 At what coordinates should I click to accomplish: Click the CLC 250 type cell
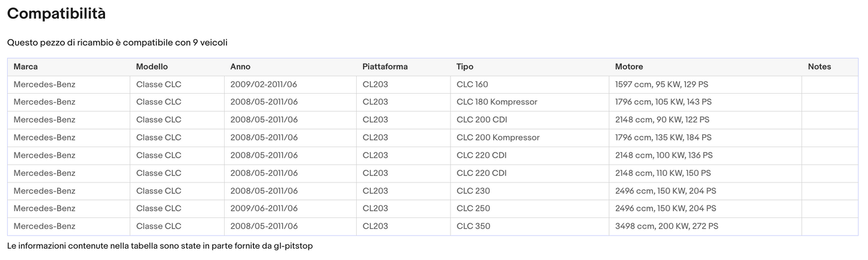click(473, 208)
